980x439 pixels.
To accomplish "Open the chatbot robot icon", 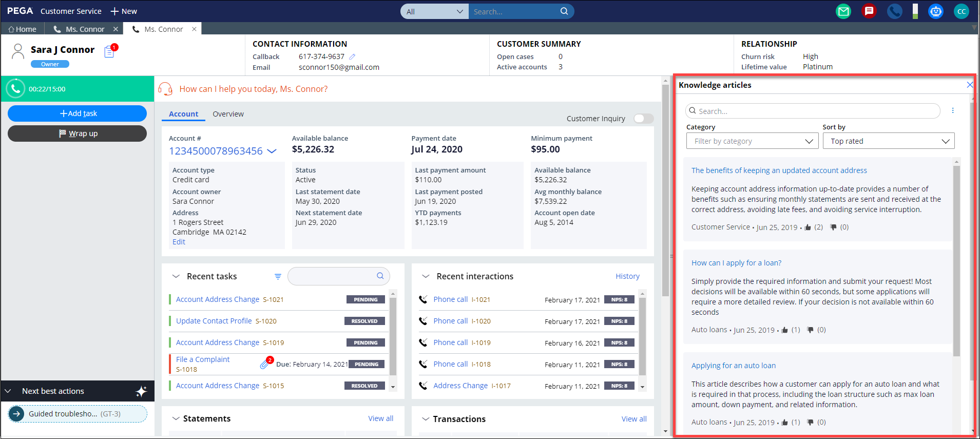I will coord(935,11).
